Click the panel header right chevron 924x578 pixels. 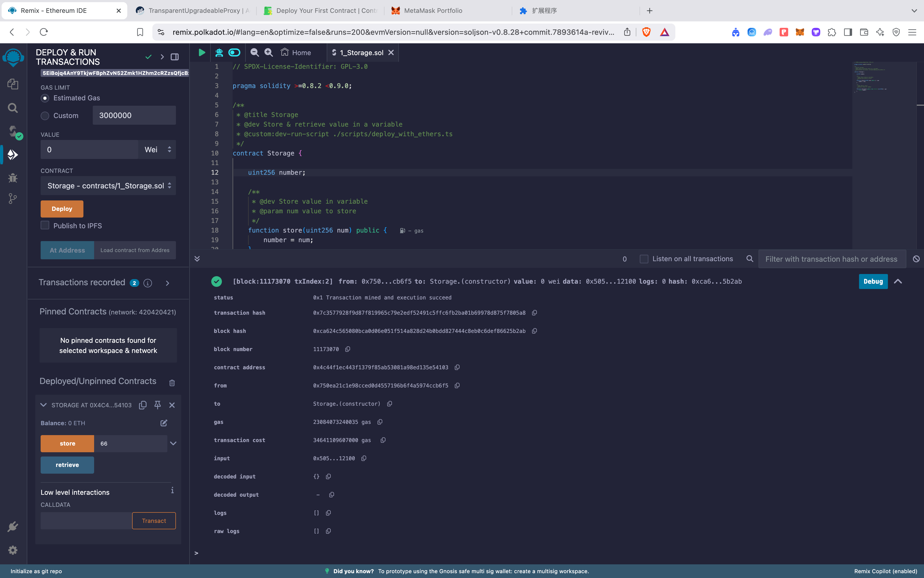[162, 57]
